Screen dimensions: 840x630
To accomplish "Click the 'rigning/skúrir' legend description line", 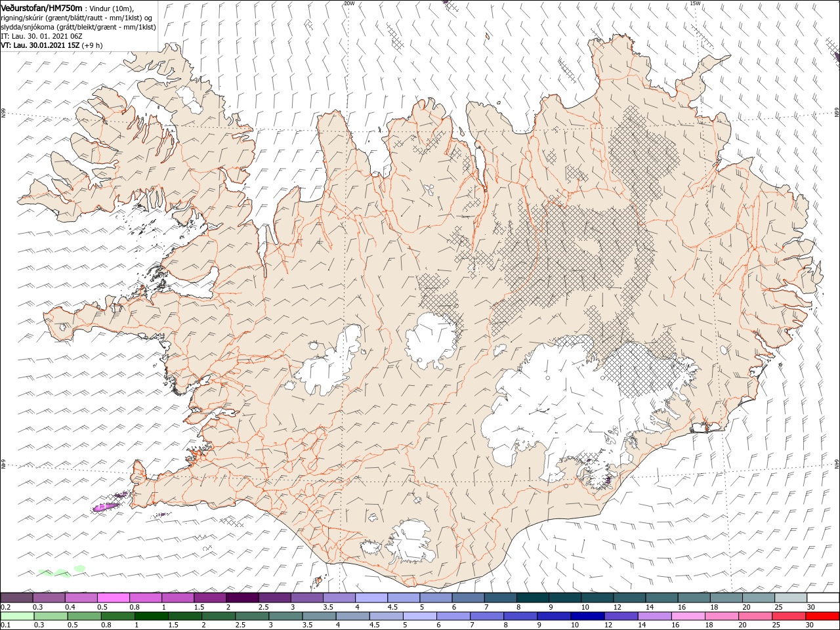I will [x=76, y=18].
